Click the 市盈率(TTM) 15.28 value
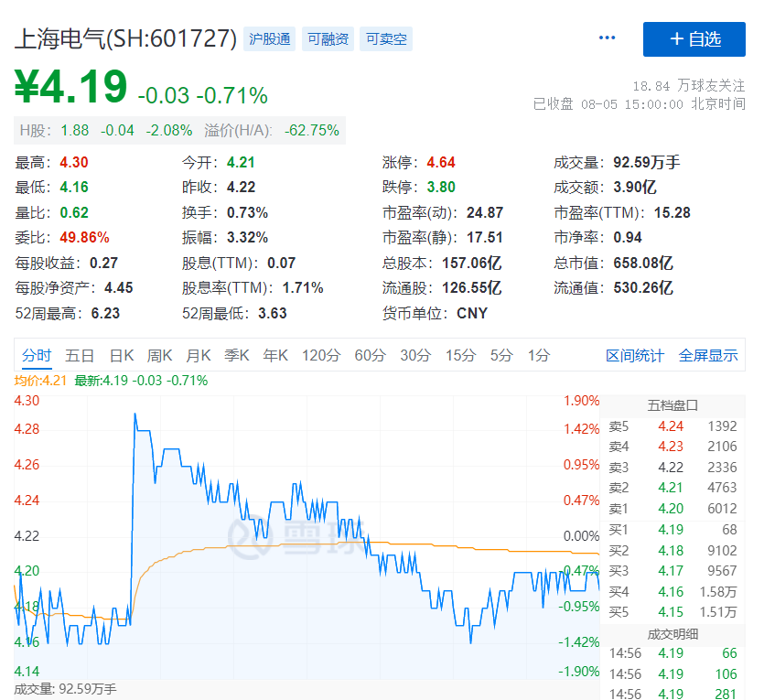 [672, 213]
